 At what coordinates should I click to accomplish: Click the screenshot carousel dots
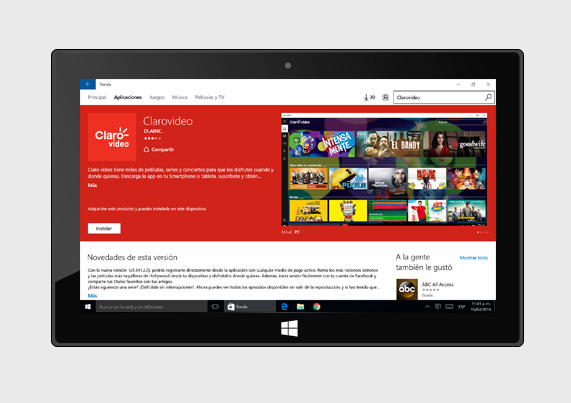click(483, 232)
